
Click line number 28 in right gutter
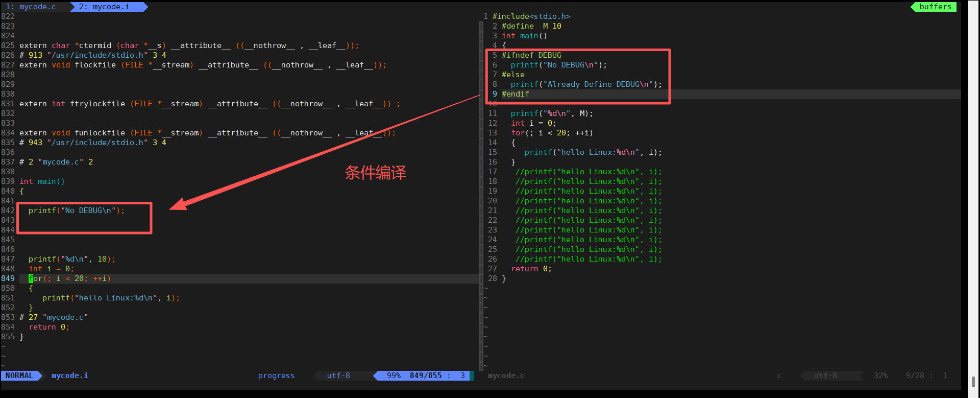tap(492, 278)
